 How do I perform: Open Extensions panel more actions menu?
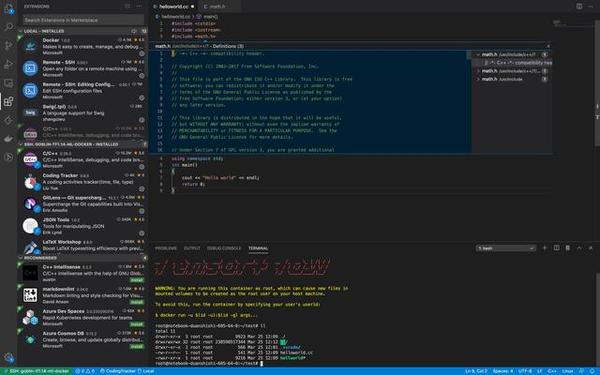139,6
